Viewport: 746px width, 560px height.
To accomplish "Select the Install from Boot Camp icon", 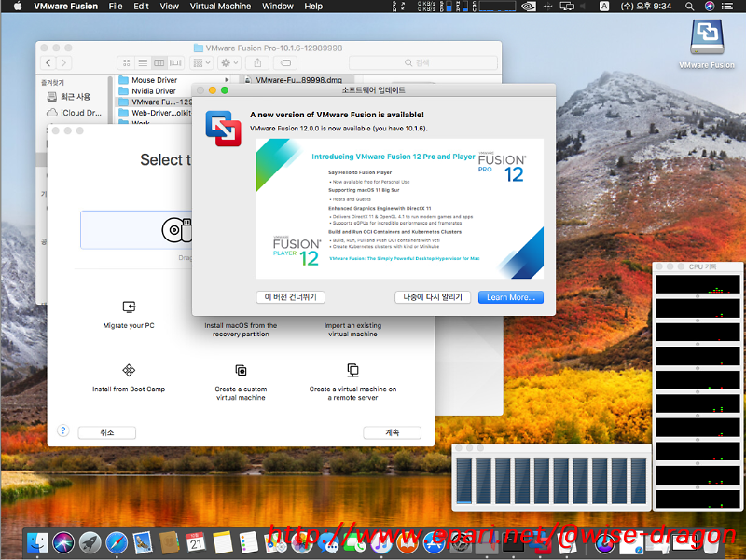I will pyautogui.click(x=129, y=370).
